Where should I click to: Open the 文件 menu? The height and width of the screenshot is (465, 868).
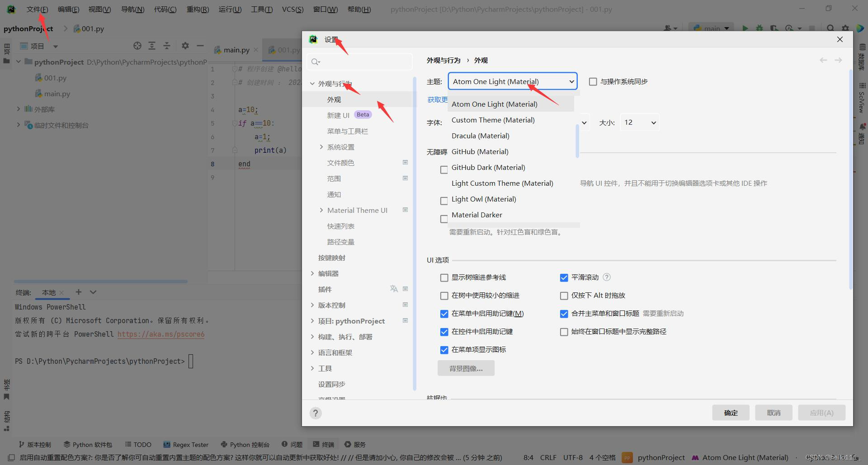(37, 9)
